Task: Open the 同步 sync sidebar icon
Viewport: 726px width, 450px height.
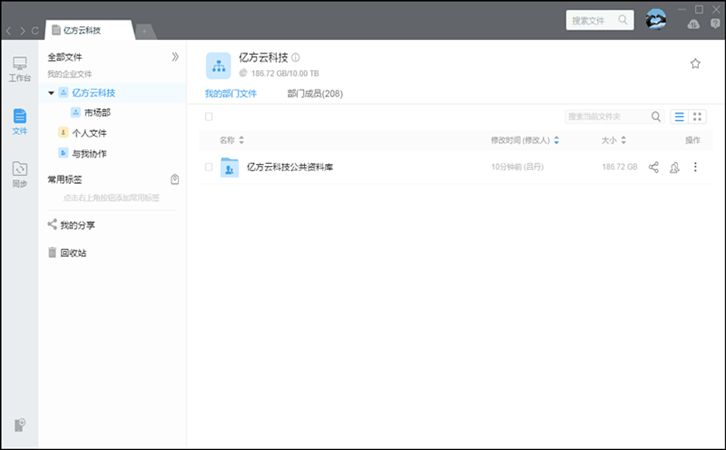Action: coord(19,174)
